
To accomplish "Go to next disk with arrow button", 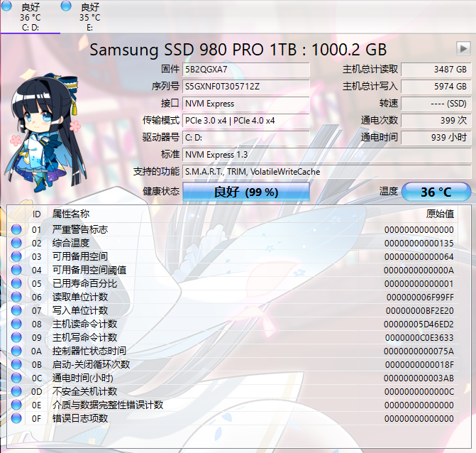I will pos(463,48).
